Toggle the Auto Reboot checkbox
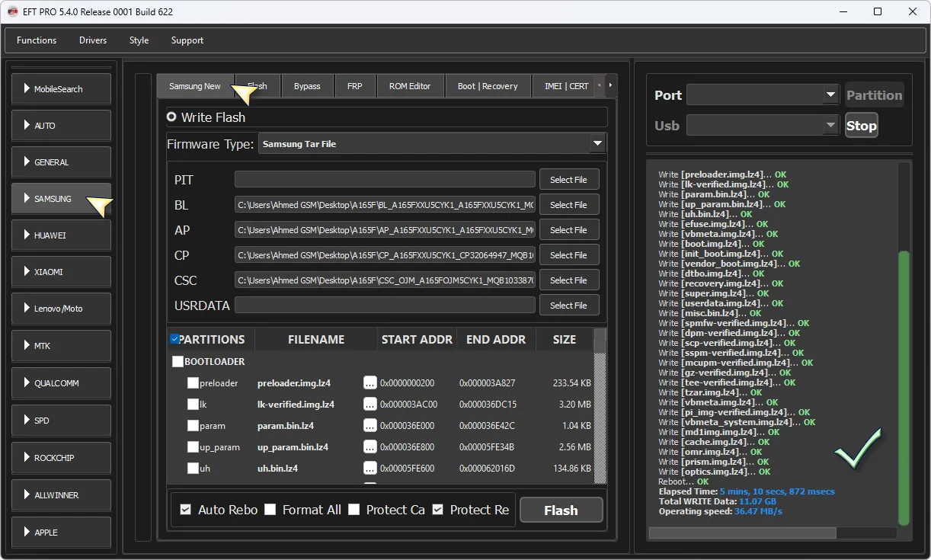The height and width of the screenshot is (560, 931). [186, 510]
